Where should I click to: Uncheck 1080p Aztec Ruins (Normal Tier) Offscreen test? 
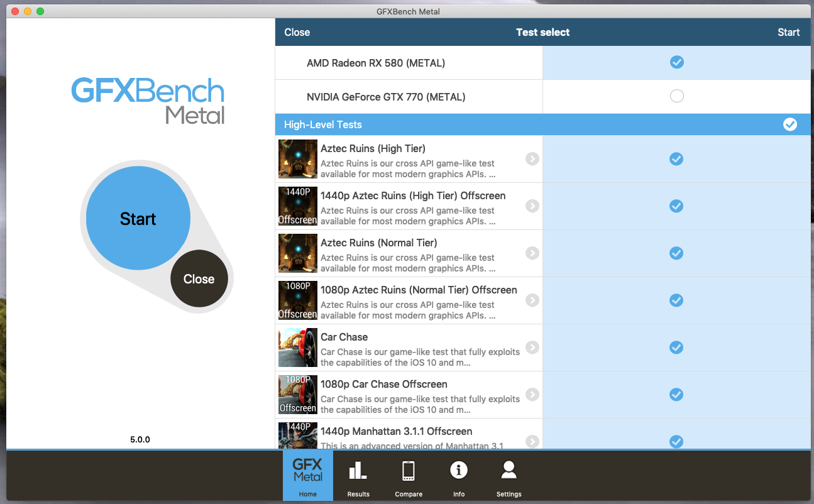click(x=676, y=300)
